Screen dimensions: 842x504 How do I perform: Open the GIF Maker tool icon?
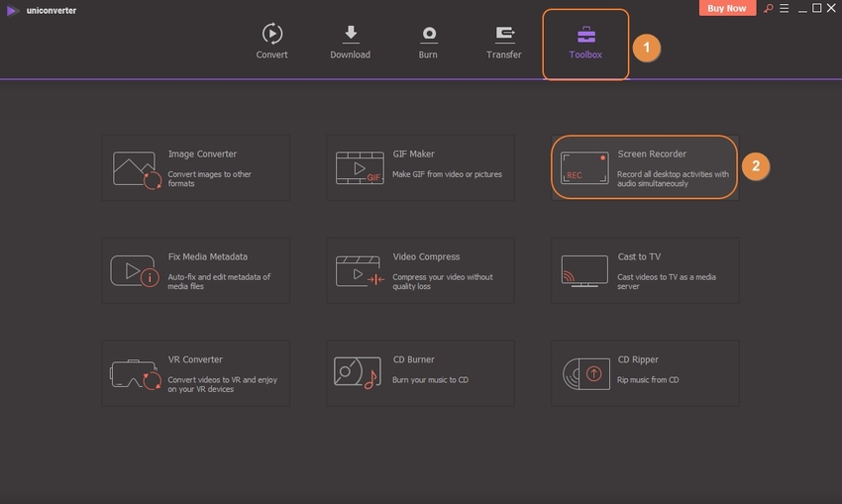[x=359, y=169]
